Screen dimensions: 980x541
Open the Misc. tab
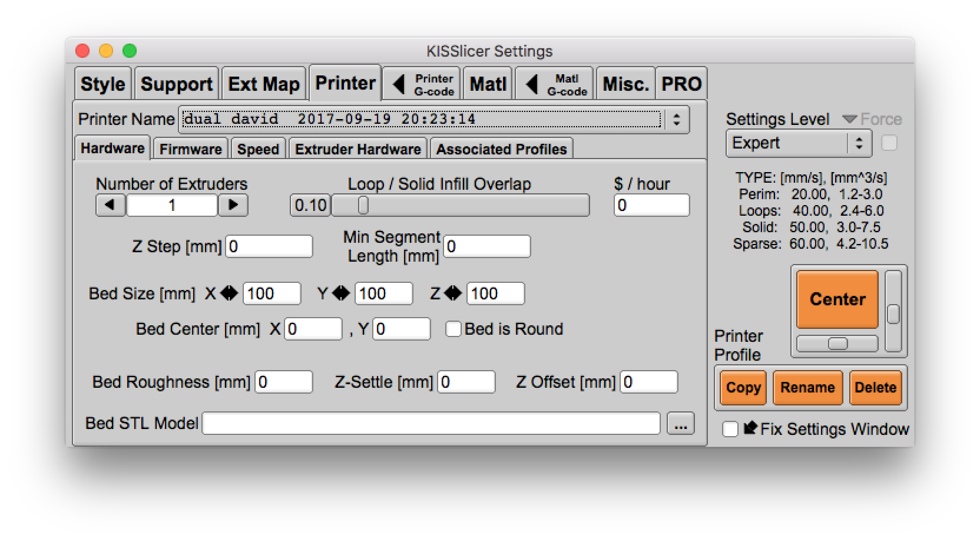625,84
